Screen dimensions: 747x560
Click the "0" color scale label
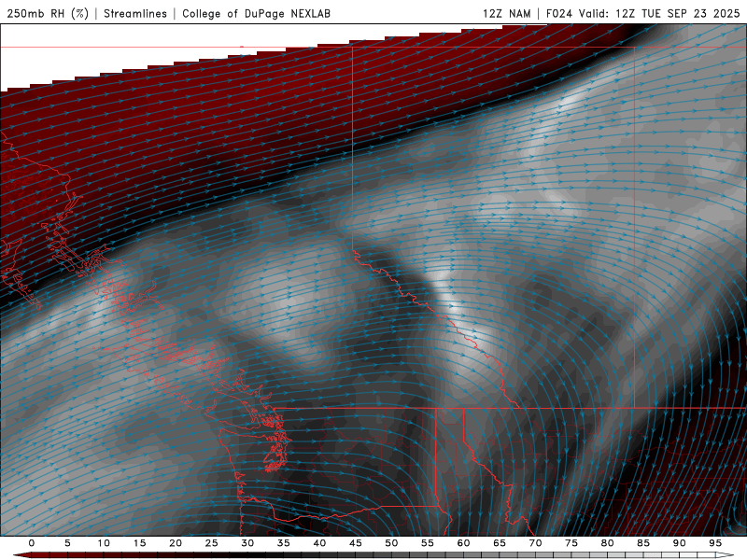(32, 543)
